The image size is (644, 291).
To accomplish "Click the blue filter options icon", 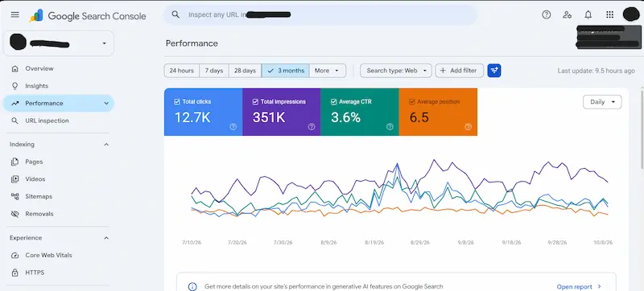I will [x=494, y=71].
